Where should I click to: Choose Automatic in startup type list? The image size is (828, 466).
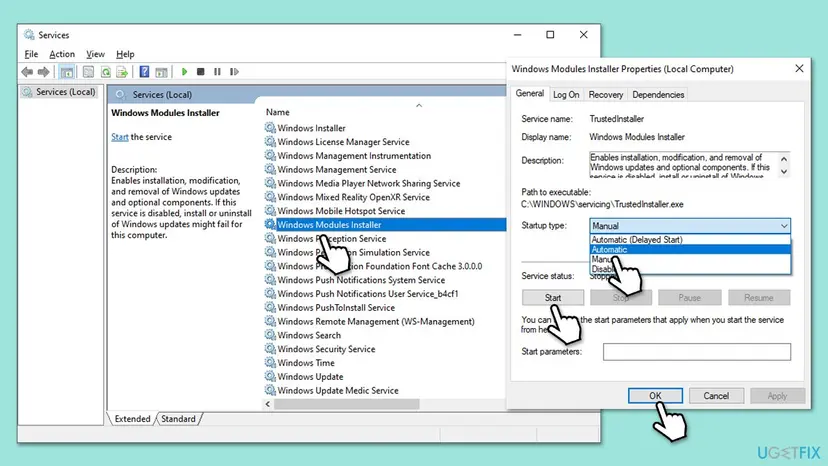(x=690, y=249)
